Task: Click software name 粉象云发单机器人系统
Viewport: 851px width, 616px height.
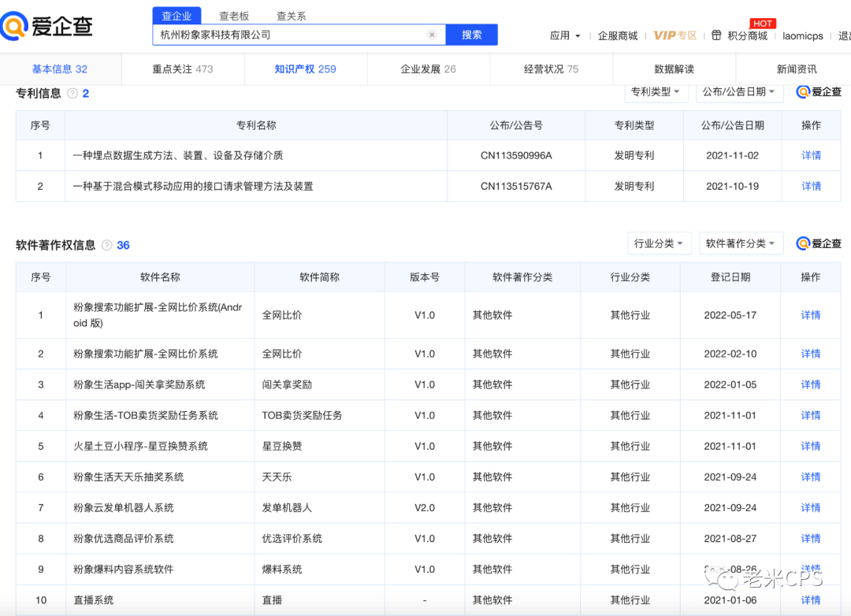Action: [x=124, y=508]
